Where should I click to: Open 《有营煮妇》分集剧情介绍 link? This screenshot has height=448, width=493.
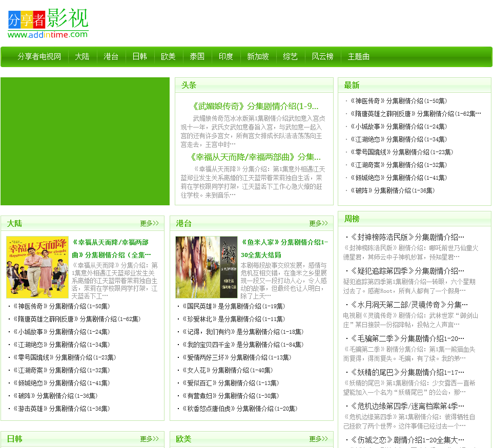[231, 396]
